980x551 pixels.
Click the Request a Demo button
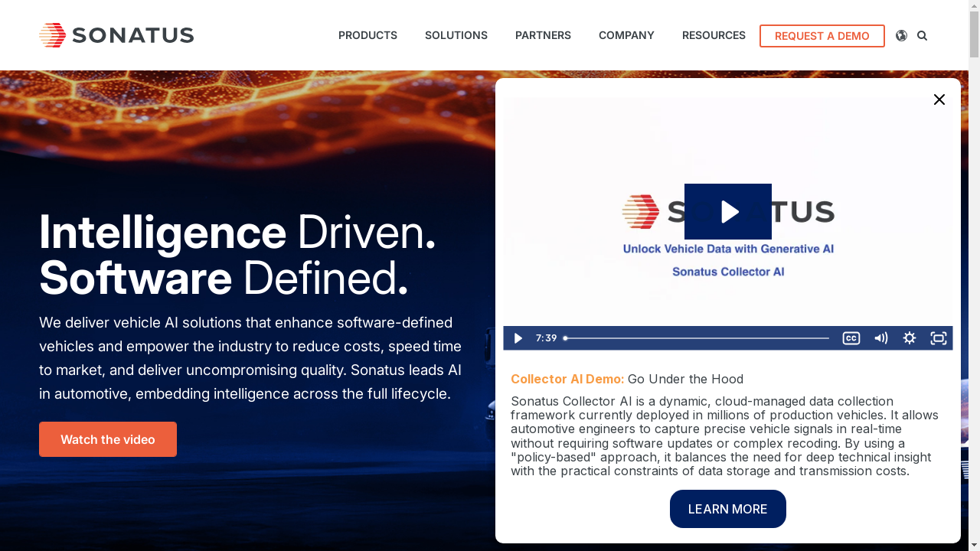coord(822,36)
